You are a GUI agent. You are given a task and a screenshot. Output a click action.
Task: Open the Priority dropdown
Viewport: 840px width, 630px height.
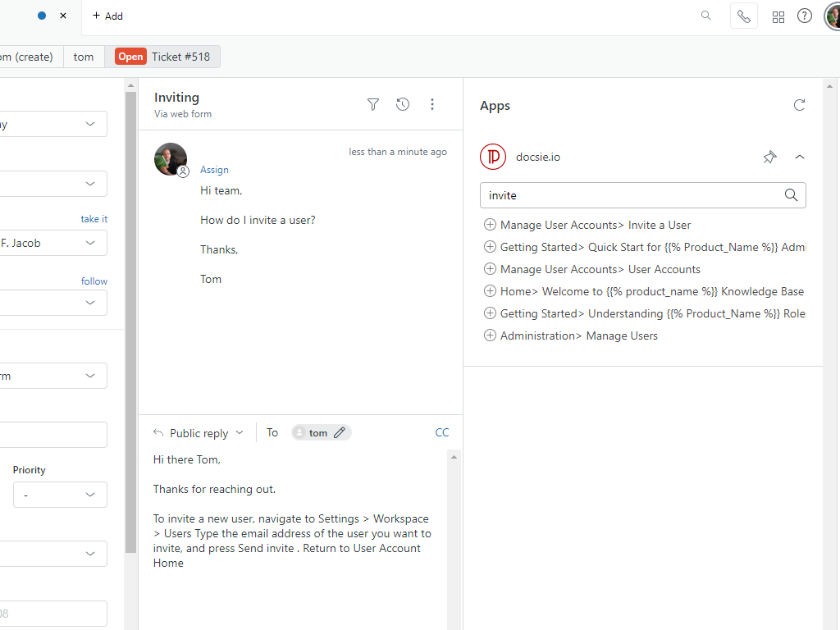[x=60, y=495]
